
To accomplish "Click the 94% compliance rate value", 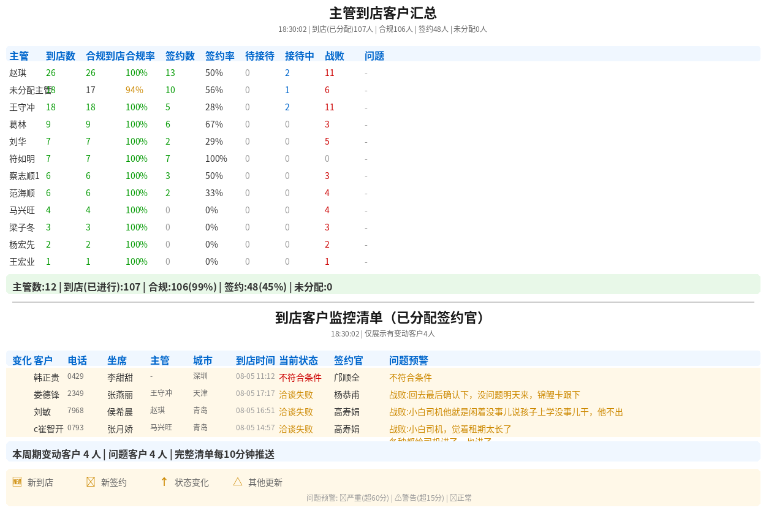I will [134, 90].
